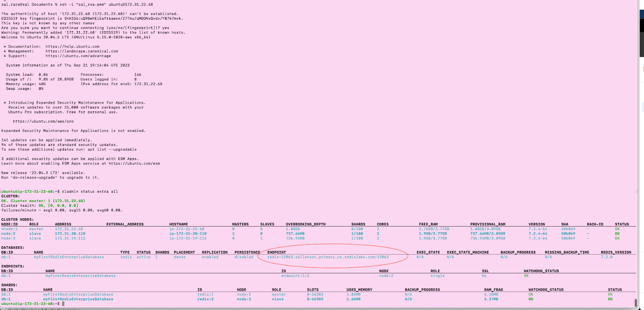Click the REDIS_VERSION value 7.2.0
The image size is (644, 310).
(607, 257)
